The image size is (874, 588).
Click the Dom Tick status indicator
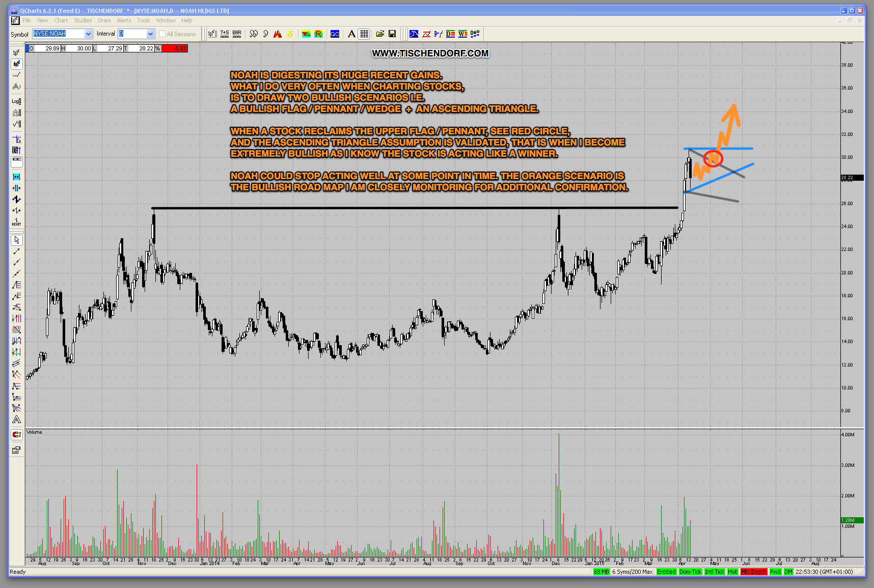690,572
